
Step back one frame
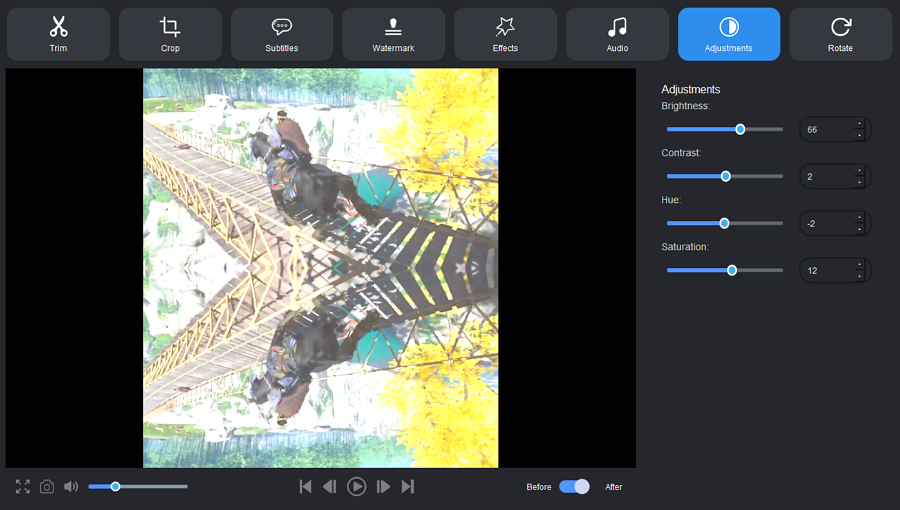pyautogui.click(x=329, y=486)
